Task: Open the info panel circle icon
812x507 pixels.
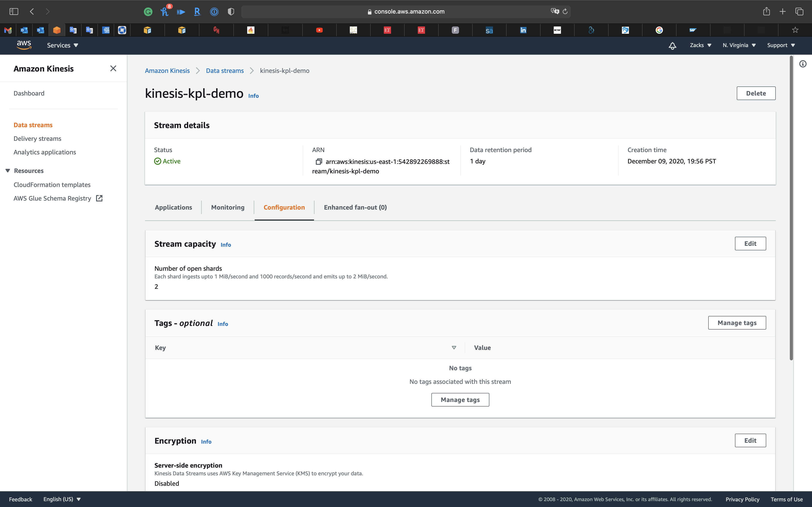Action: pos(803,64)
